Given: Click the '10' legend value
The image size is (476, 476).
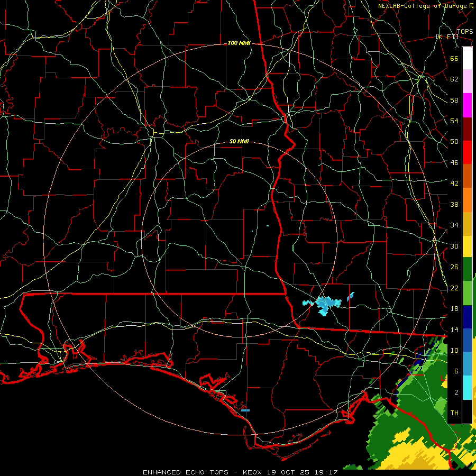Looking at the screenshot, I should pos(454,351).
